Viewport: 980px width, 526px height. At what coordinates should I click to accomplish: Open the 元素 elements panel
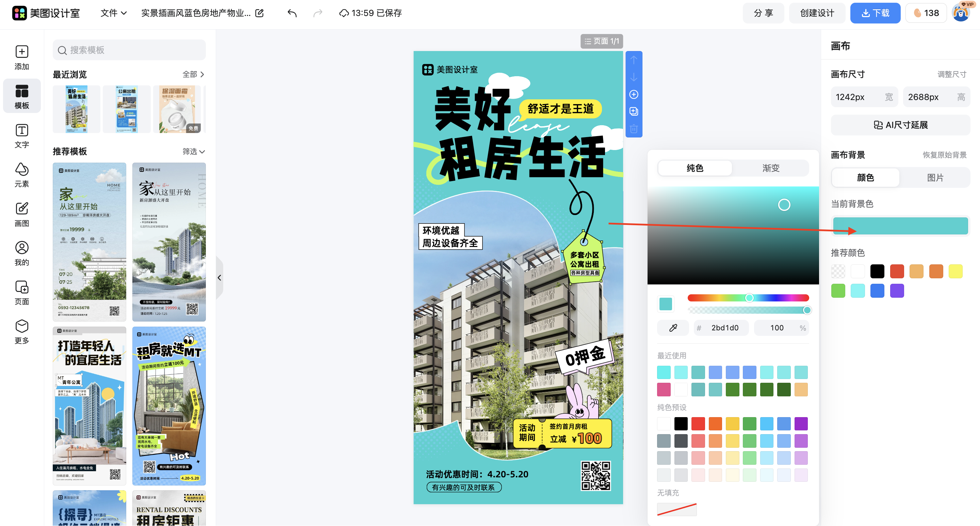click(22, 175)
